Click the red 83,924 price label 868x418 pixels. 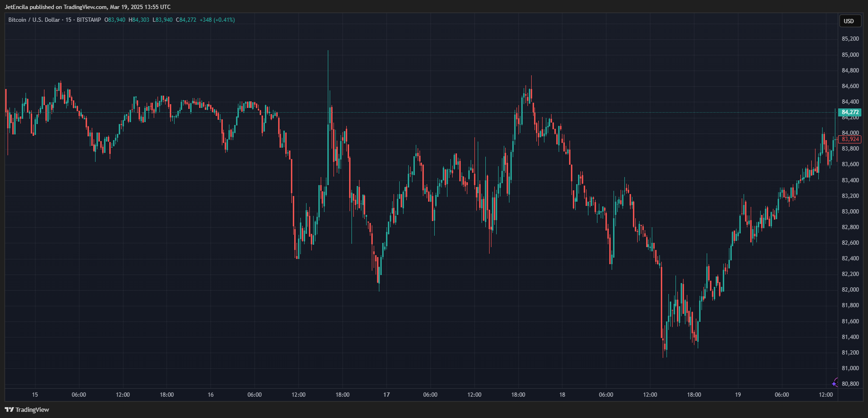pyautogui.click(x=850, y=139)
